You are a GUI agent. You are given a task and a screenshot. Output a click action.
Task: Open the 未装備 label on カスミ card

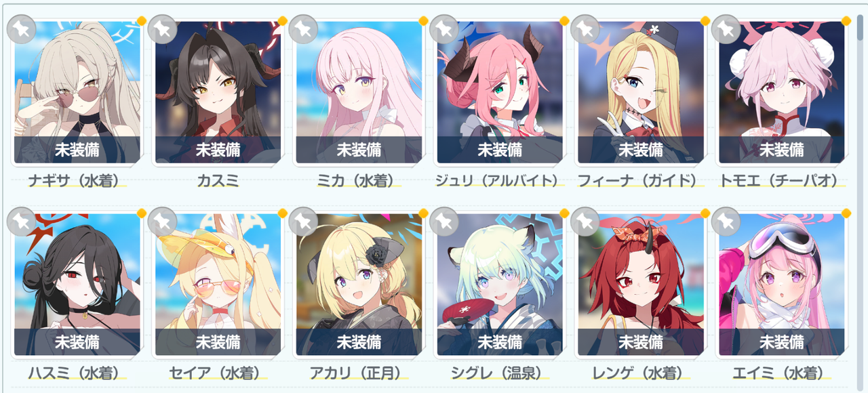[x=218, y=150]
